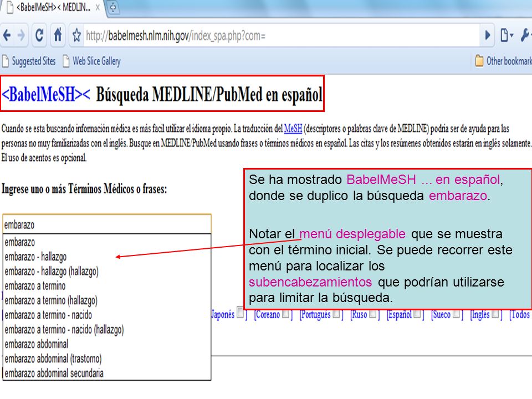The height and width of the screenshot is (399, 532).
Task: Open the Other bookmarks folder
Action: (x=504, y=61)
